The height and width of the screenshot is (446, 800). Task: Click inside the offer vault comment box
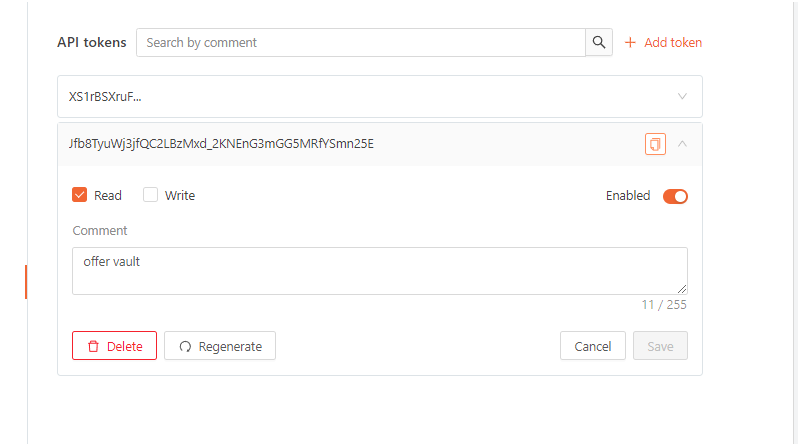(x=380, y=271)
